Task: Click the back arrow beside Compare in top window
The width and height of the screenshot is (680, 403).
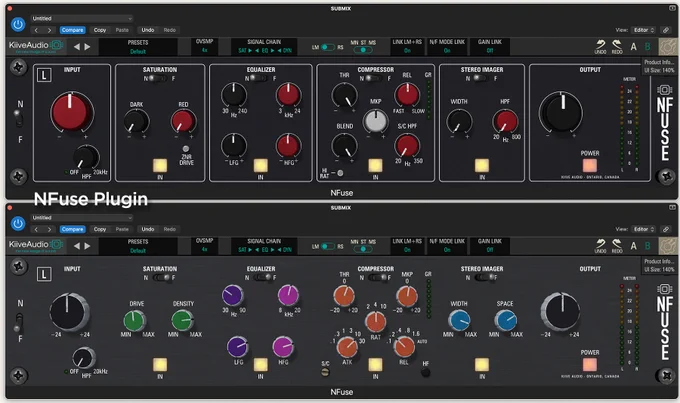Action: [x=36, y=30]
